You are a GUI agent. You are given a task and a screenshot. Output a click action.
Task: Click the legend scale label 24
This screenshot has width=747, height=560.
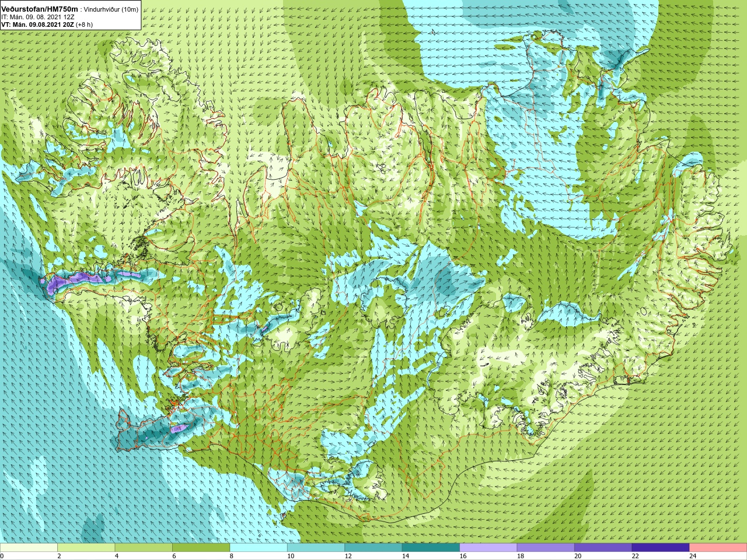click(693, 556)
